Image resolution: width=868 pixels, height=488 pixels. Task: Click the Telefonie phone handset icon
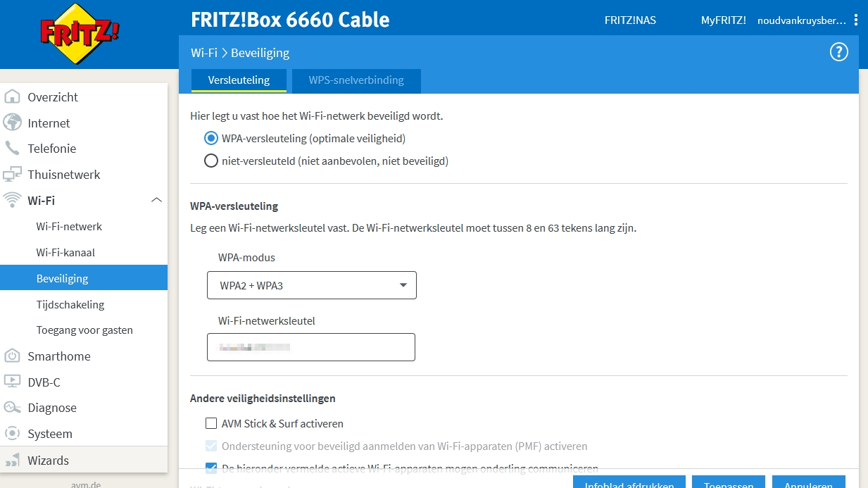coord(12,149)
